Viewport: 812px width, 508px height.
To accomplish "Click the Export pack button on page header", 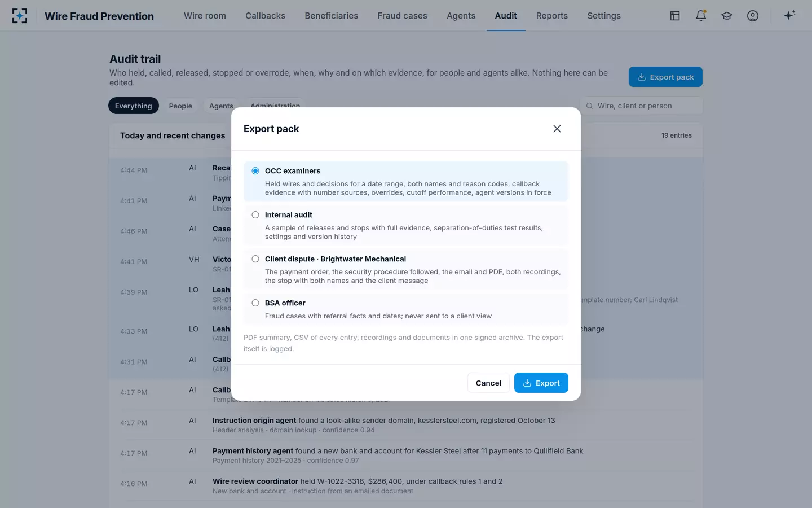I will coord(665,77).
